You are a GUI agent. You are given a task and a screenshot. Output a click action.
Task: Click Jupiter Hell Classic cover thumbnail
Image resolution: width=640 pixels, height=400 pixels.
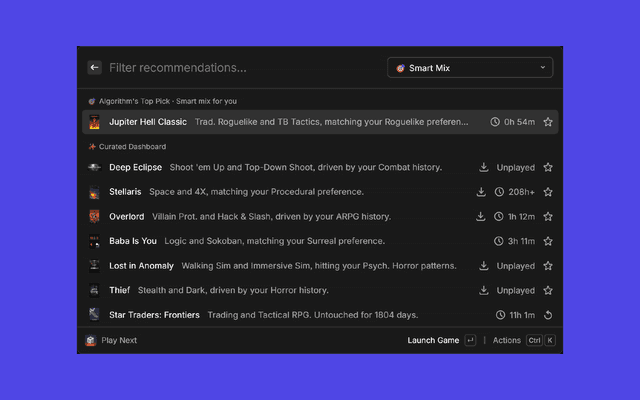point(94,122)
